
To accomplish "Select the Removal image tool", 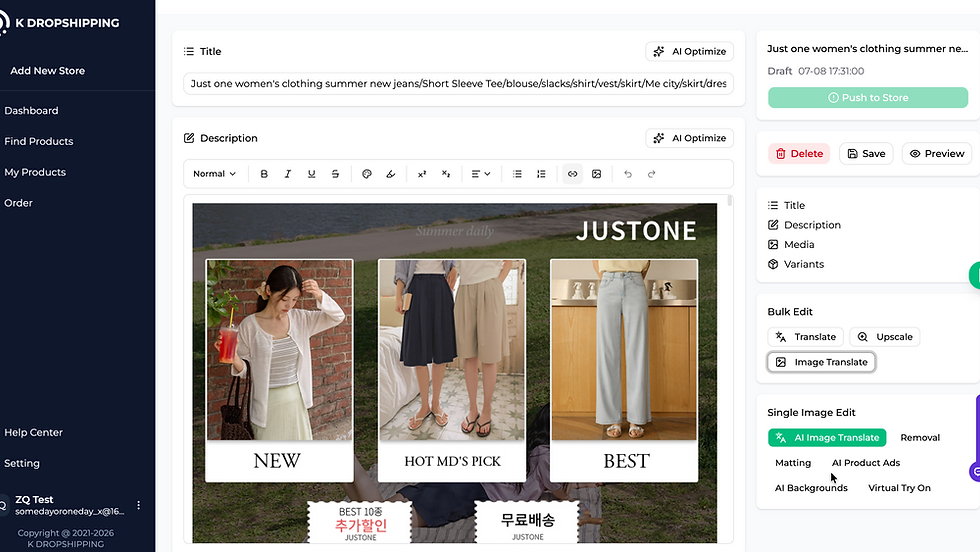I will 919,438.
